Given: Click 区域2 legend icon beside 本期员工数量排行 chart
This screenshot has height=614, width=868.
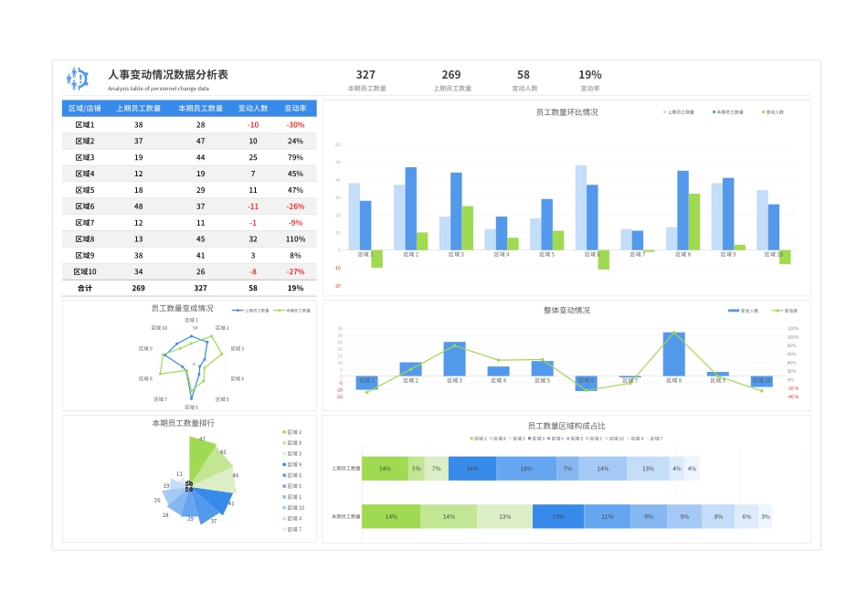Looking at the screenshot, I should [283, 432].
